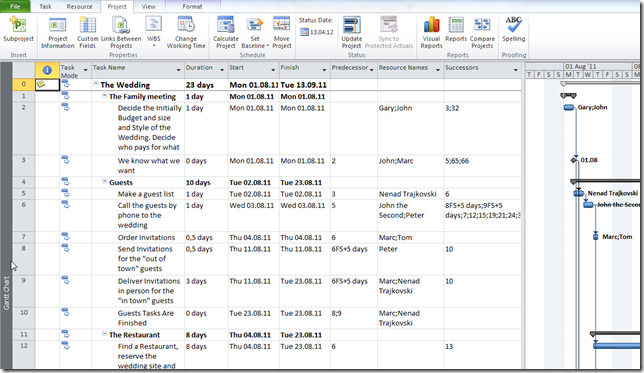Click Compare Projects icon
644x373 pixels.
pyautogui.click(x=482, y=25)
